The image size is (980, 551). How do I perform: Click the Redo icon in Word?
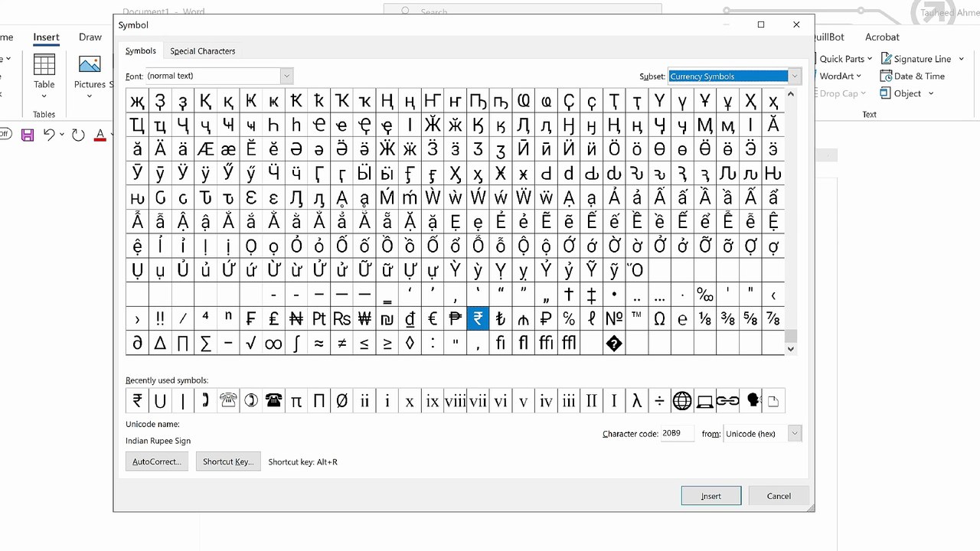pos(78,135)
